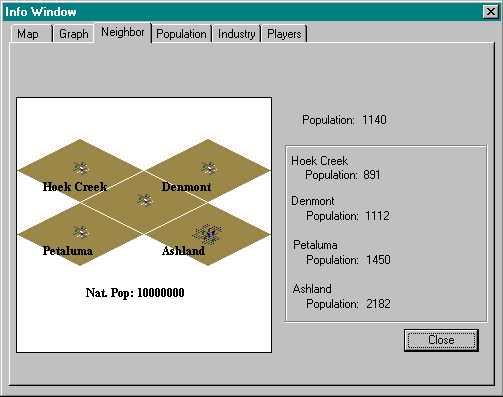Click the Petaluma city icon
Viewport: 503px width, 397px height.
[81, 232]
